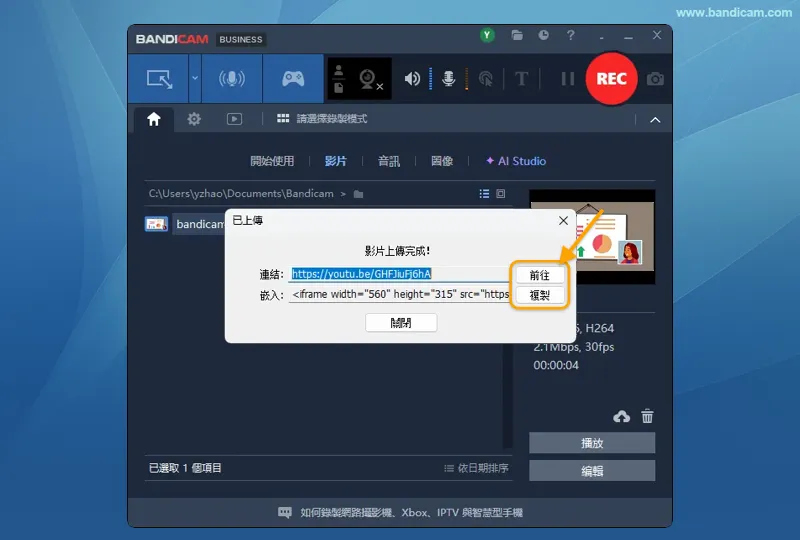Screen dimensions: 800x540
Task: Switch to list view icon
Action: 484,193
